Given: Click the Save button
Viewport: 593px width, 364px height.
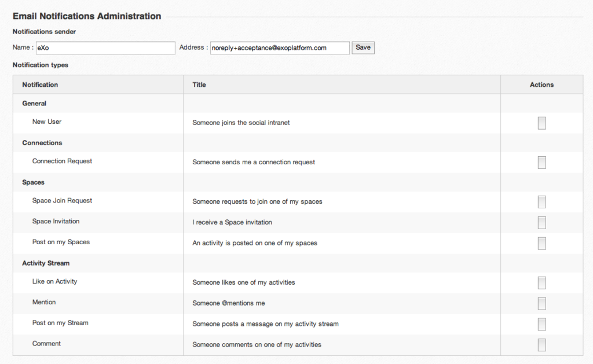Looking at the screenshot, I should [363, 47].
